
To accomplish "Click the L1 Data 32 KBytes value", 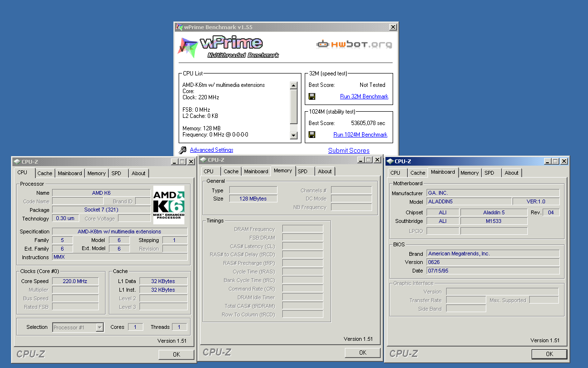I will [x=163, y=281].
